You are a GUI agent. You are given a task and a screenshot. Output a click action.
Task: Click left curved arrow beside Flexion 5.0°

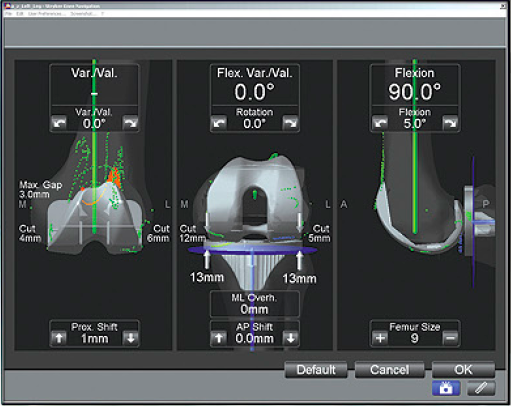380,123
